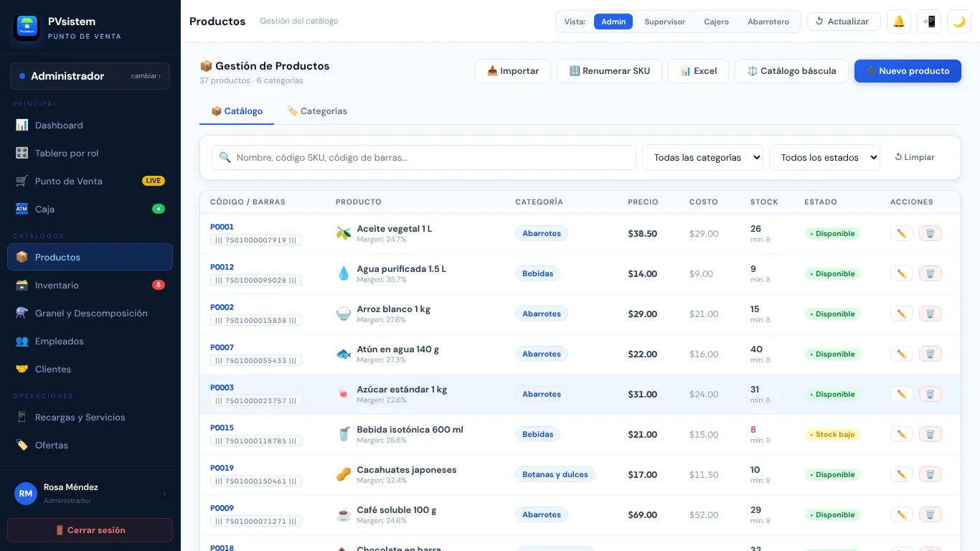The image size is (980, 551).
Task: Expand Rosa Méndez user menu chevron
Action: coord(164,494)
